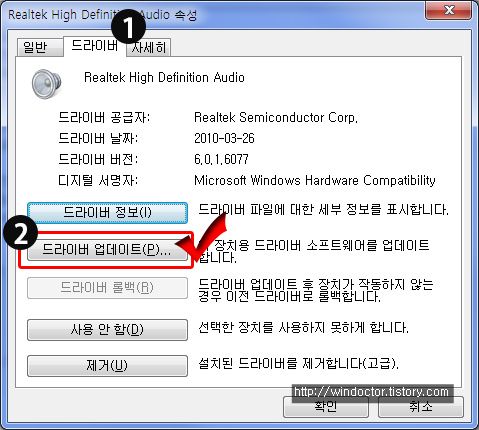Viewport: 479px width, 430px height.
Task: Click description 설치된 드라이버를 제거합니다(고급)
Action: click(x=298, y=363)
